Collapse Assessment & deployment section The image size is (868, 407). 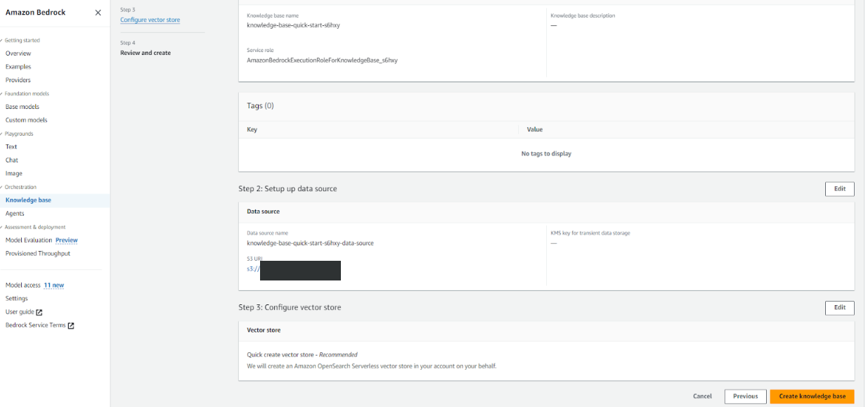point(2,227)
